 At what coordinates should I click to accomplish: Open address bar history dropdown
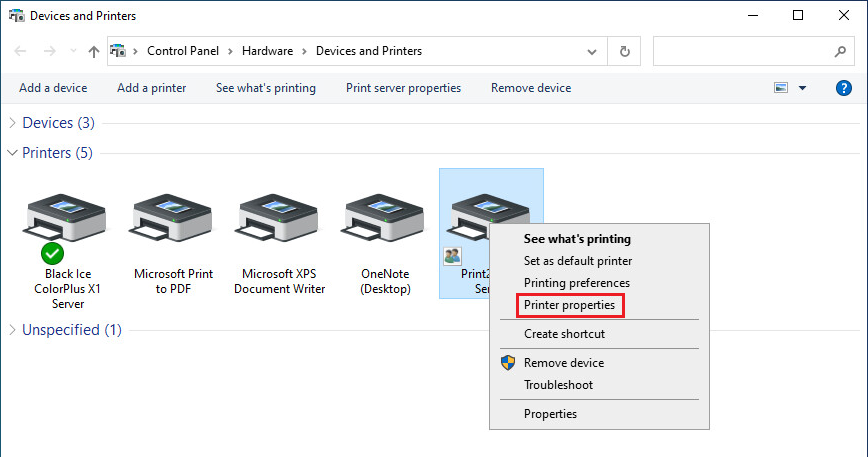pos(592,52)
